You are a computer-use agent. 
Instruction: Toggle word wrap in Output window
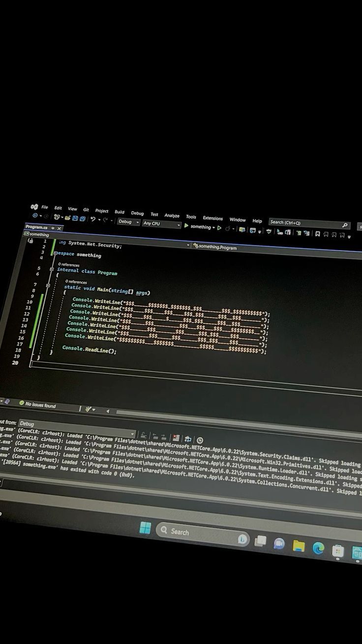pyautogui.click(x=188, y=439)
